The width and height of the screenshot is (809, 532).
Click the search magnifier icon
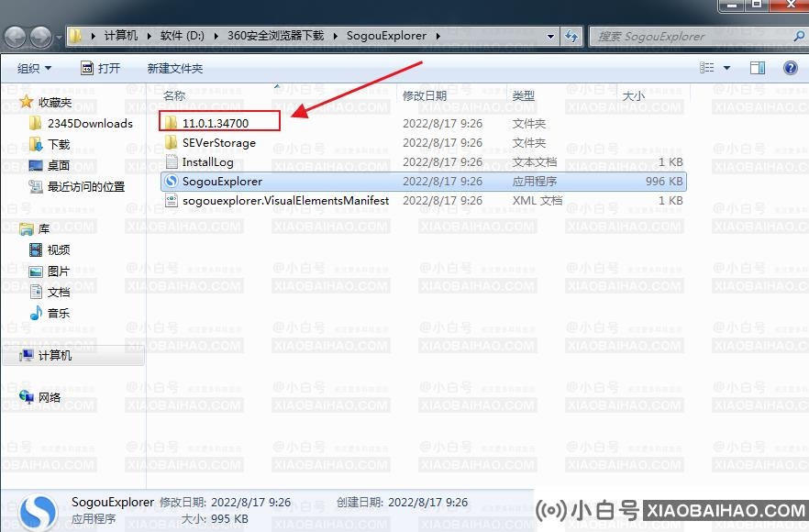pyautogui.click(x=799, y=36)
